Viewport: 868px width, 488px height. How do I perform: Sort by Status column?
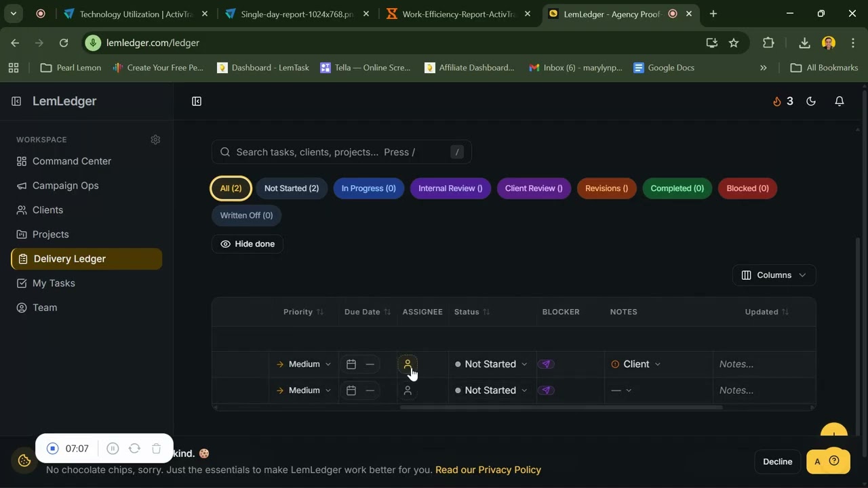(472, 312)
